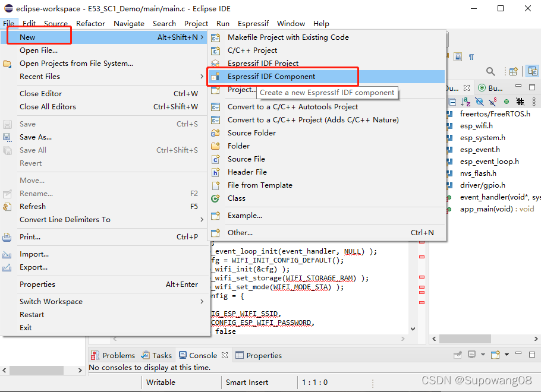
Task: Select app_main(void) in Outline
Action: [497, 209]
